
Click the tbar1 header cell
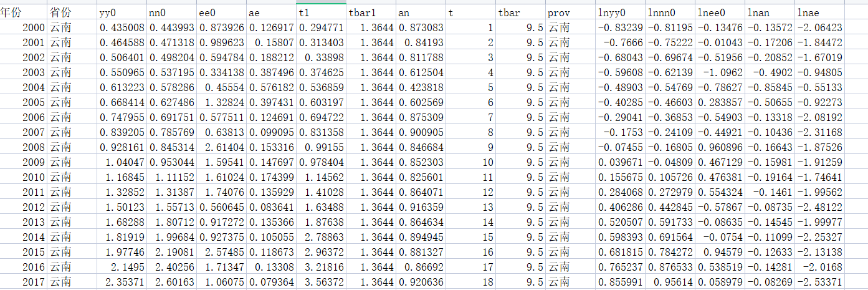(371, 12)
